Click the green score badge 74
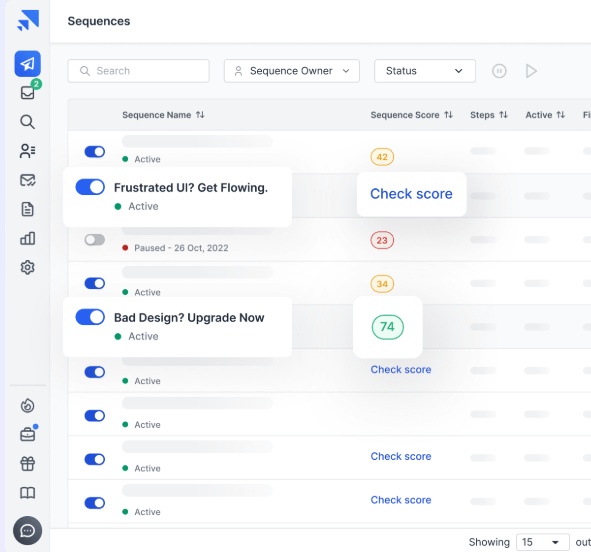 [x=387, y=327]
